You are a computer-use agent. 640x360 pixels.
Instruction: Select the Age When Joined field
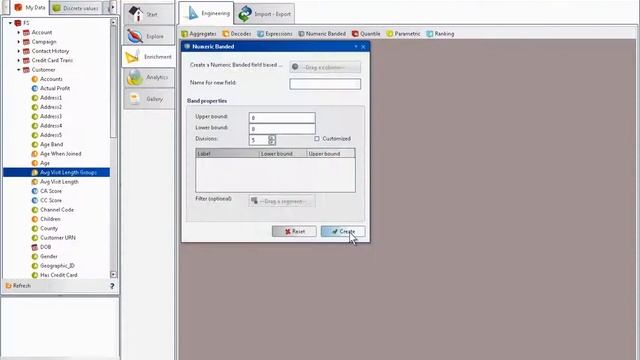pos(60,154)
